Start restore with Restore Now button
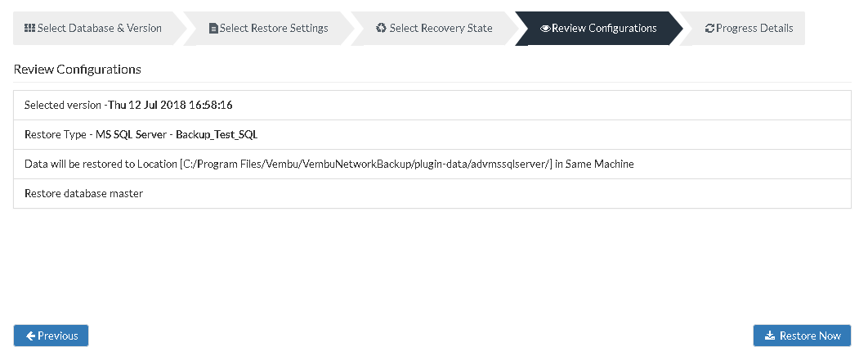The image size is (868, 356). pos(802,336)
